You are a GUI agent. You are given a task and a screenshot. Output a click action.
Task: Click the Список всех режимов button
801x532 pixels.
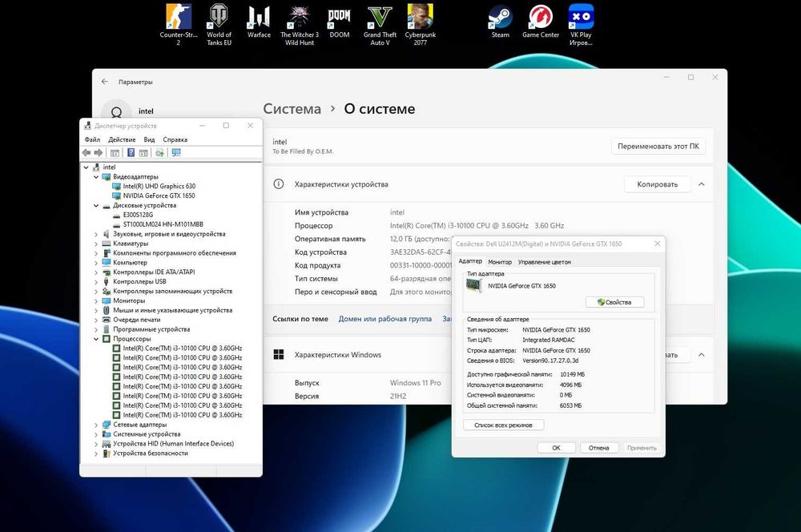click(505, 425)
